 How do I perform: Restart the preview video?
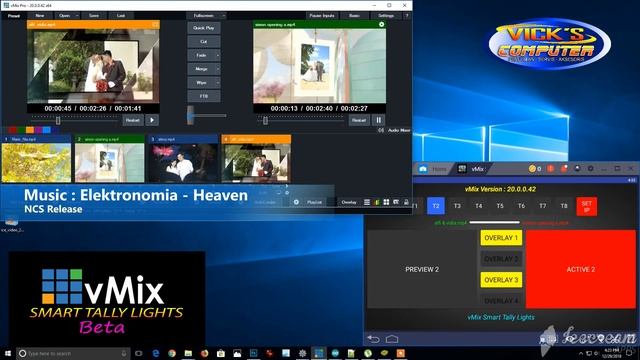point(133,120)
